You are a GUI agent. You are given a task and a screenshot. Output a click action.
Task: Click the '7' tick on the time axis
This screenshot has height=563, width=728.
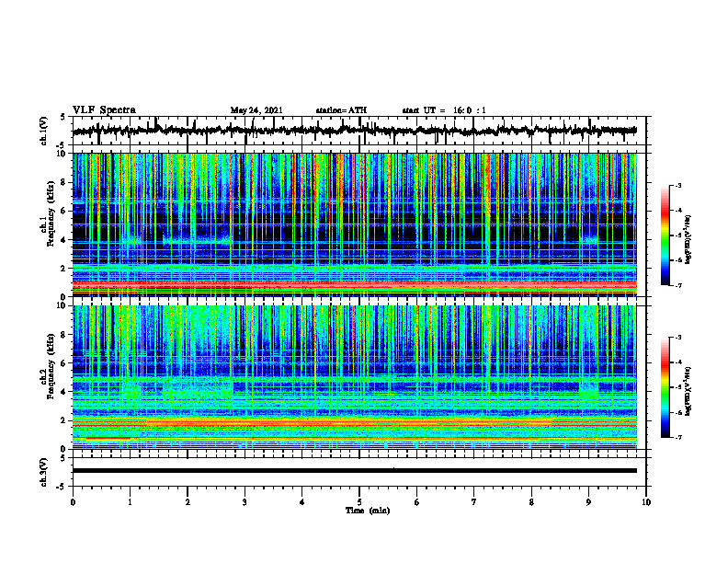coord(474,502)
